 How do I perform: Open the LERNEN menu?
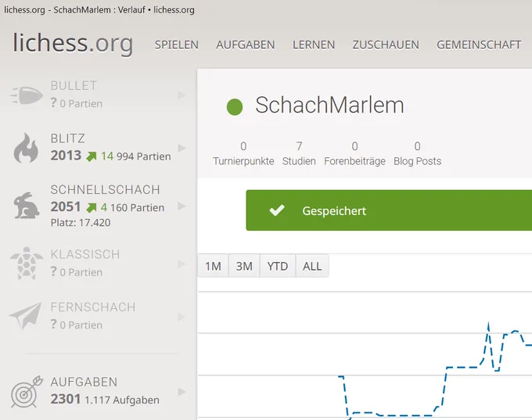(x=314, y=45)
